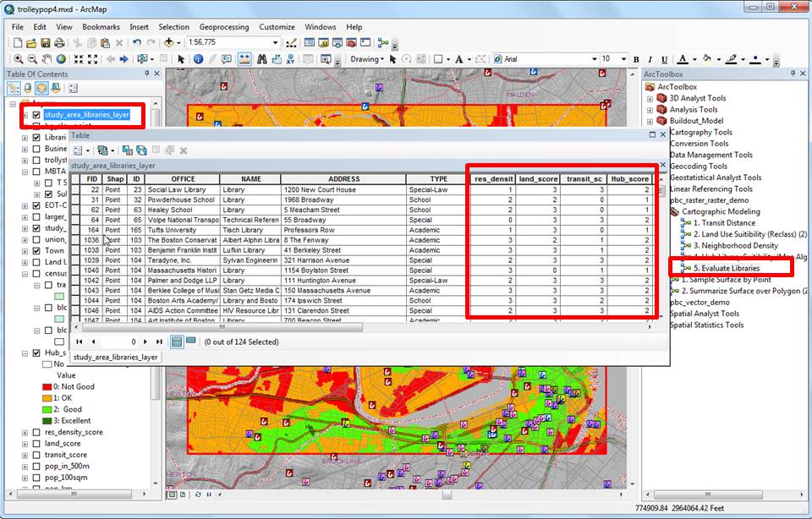Select the Identify tool in the toolbar
812x519 pixels.
point(198,59)
